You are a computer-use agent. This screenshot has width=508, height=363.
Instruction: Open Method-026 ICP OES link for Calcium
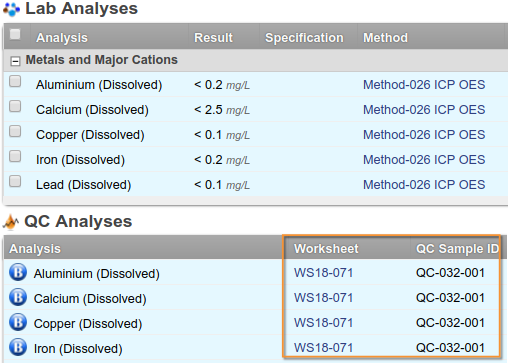click(x=424, y=110)
